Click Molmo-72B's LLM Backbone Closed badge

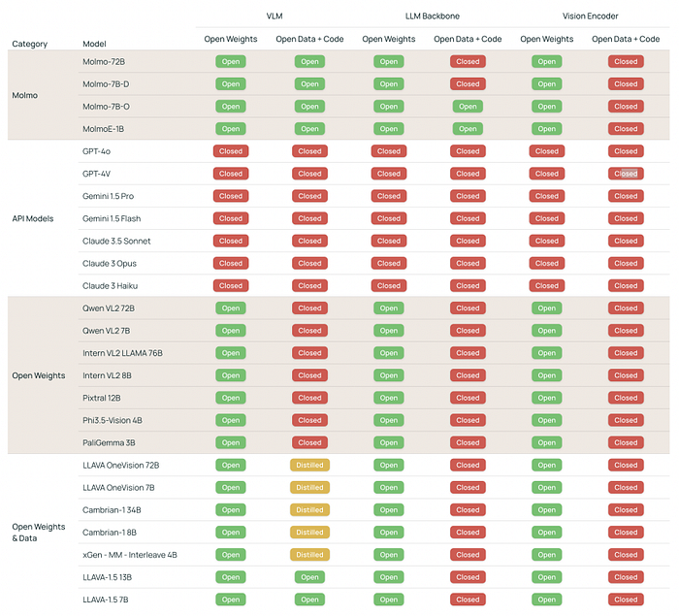click(468, 61)
